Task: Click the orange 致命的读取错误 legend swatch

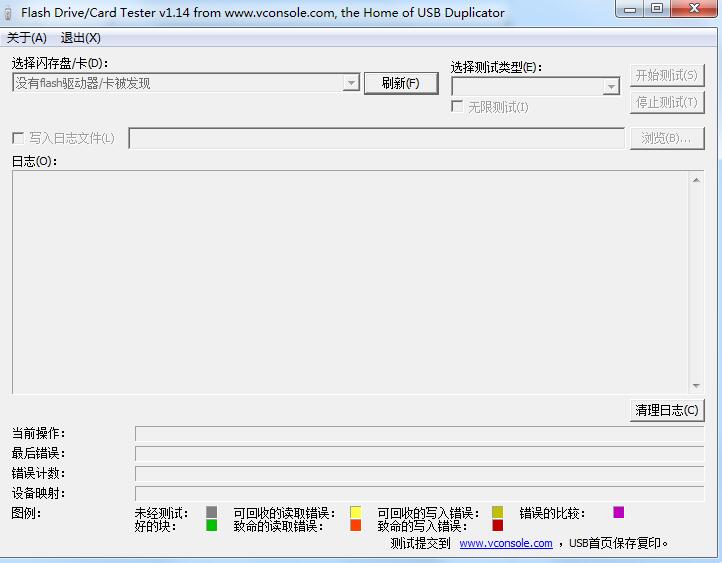Action: pos(355,525)
